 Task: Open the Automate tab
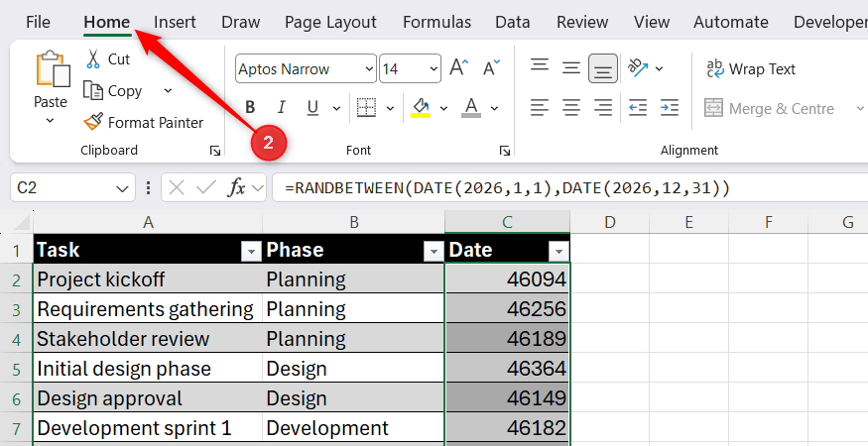(731, 22)
